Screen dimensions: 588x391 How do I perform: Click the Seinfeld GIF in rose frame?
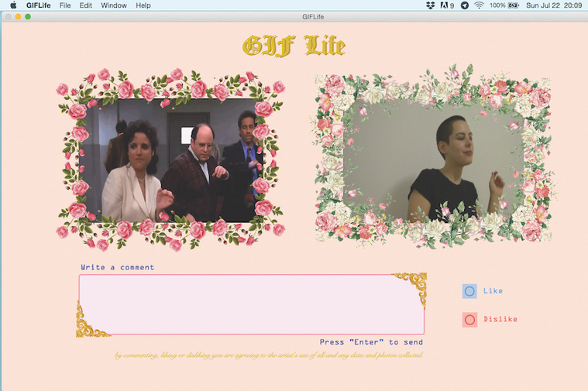[x=170, y=160]
